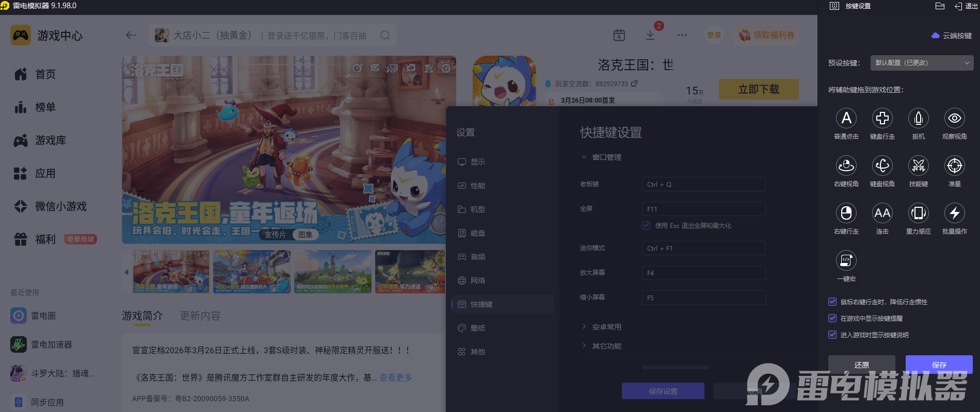The width and height of the screenshot is (980, 412).
Task: Select the 批量操作 lightning tool
Action: click(x=955, y=213)
